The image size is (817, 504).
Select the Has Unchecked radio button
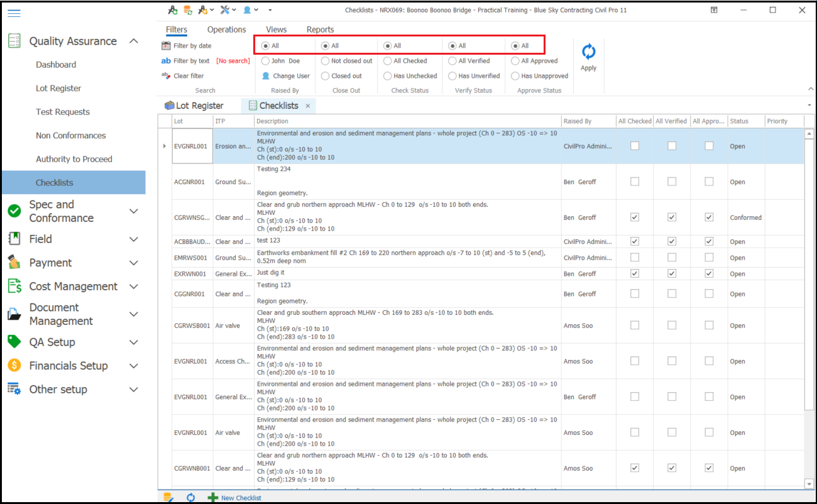point(387,76)
